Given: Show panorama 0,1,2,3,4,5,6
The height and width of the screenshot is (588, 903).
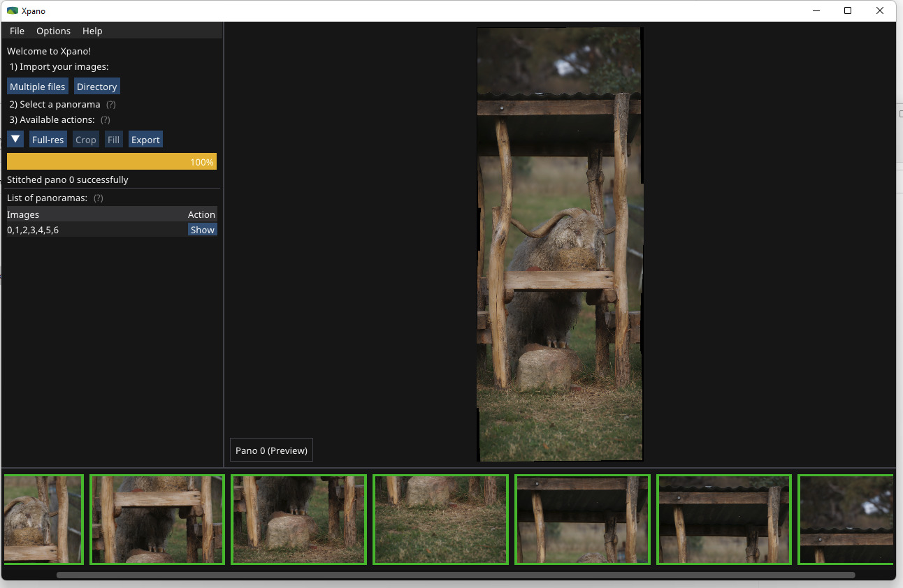Looking at the screenshot, I should (202, 230).
